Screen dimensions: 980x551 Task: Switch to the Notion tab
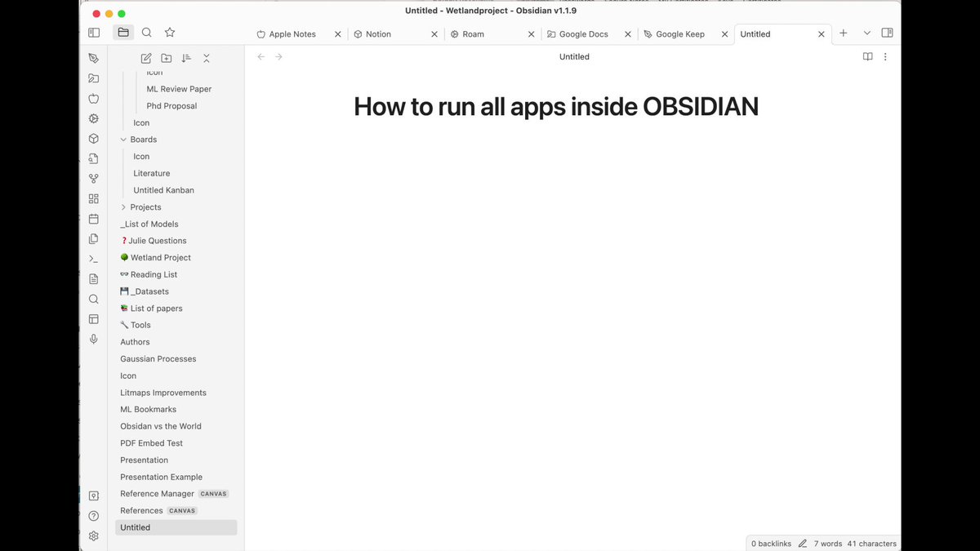click(x=378, y=34)
